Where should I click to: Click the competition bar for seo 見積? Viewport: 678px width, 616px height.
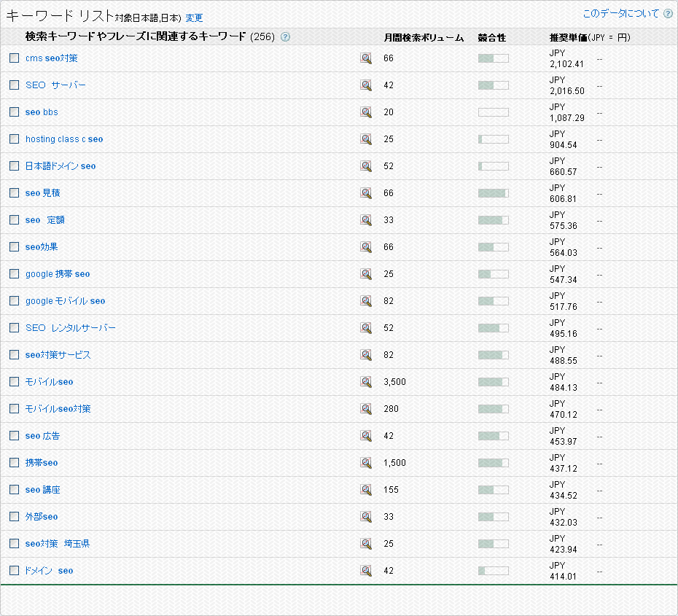493,193
